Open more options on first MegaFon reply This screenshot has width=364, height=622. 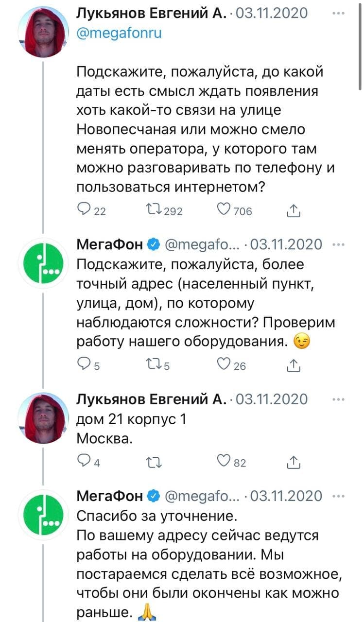337,244
